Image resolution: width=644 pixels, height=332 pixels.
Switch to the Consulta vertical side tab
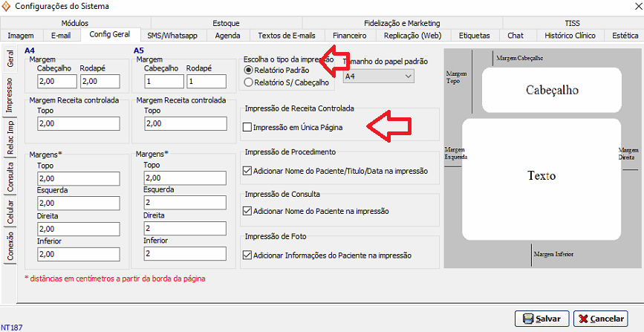click(x=10, y=175)
